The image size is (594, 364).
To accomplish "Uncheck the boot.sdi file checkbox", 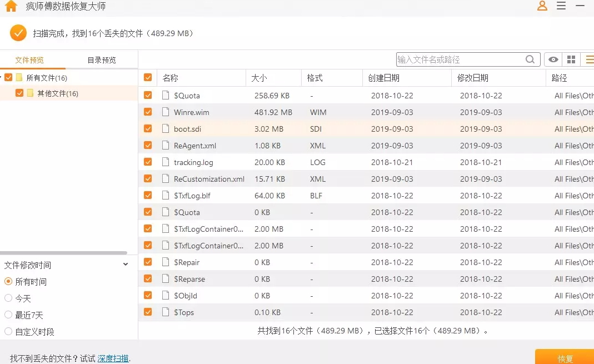I will point(148,129).
